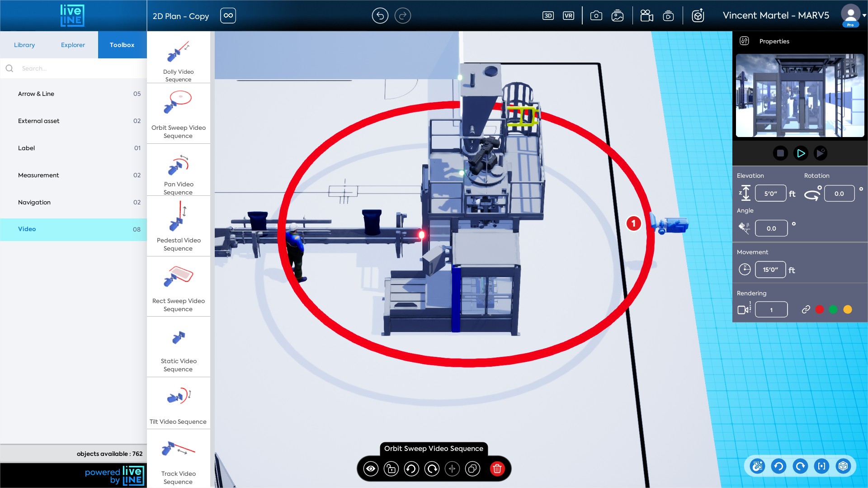Take a snapshot with the camera icon
This screenshot has height=488, width=868.
point(596,16)
